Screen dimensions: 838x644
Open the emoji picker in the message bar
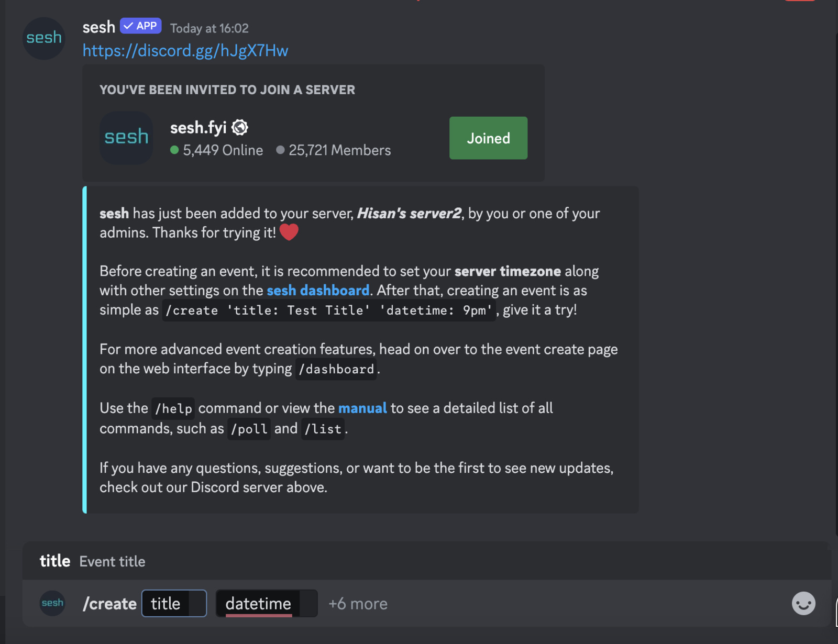804,604
